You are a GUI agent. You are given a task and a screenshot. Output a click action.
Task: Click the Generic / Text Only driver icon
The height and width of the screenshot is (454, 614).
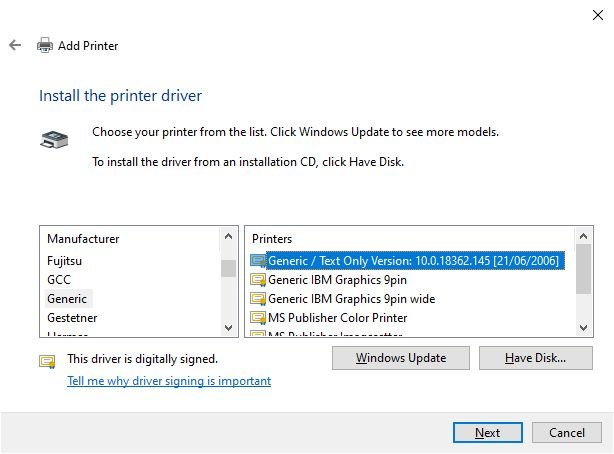[x=258, y=261]
